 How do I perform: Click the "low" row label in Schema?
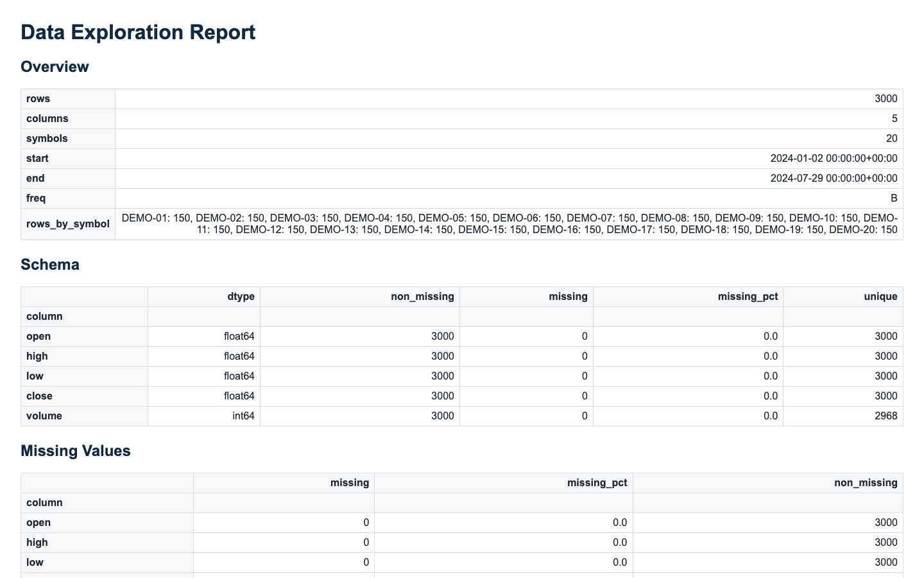click(x=35, y=376)
